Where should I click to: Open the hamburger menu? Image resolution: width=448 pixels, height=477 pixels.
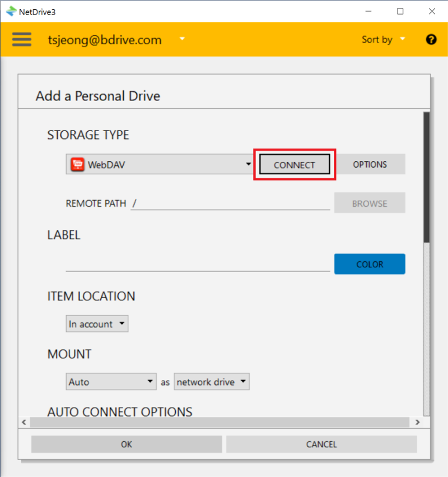click(x=22, y=39)
